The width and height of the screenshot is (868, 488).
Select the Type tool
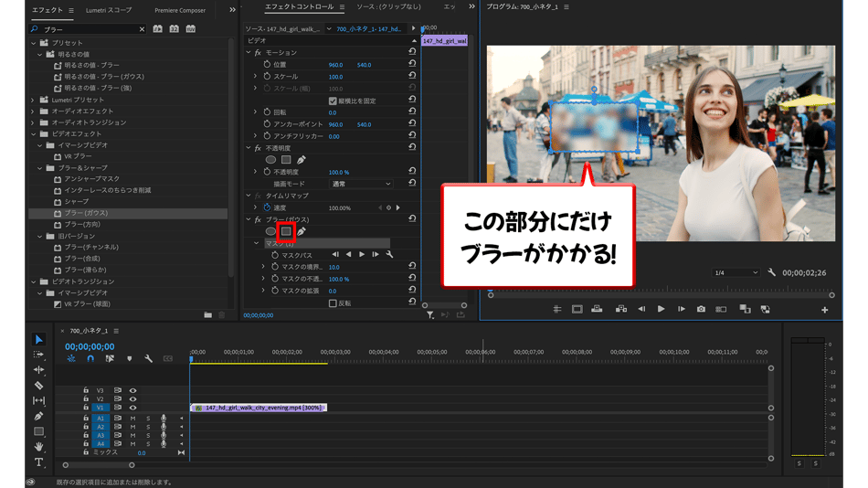coord(38,462)
